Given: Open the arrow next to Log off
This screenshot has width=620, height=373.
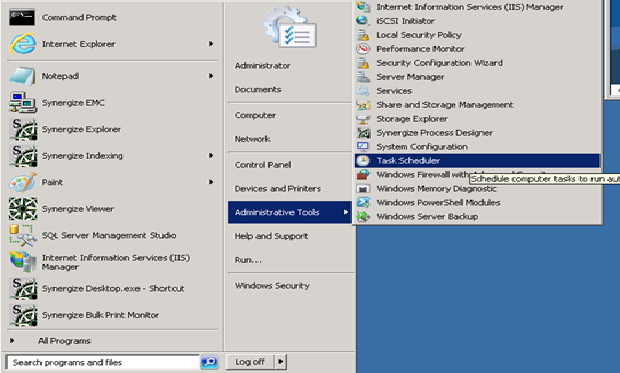Looking at the screenshot, I should [280, 362].
